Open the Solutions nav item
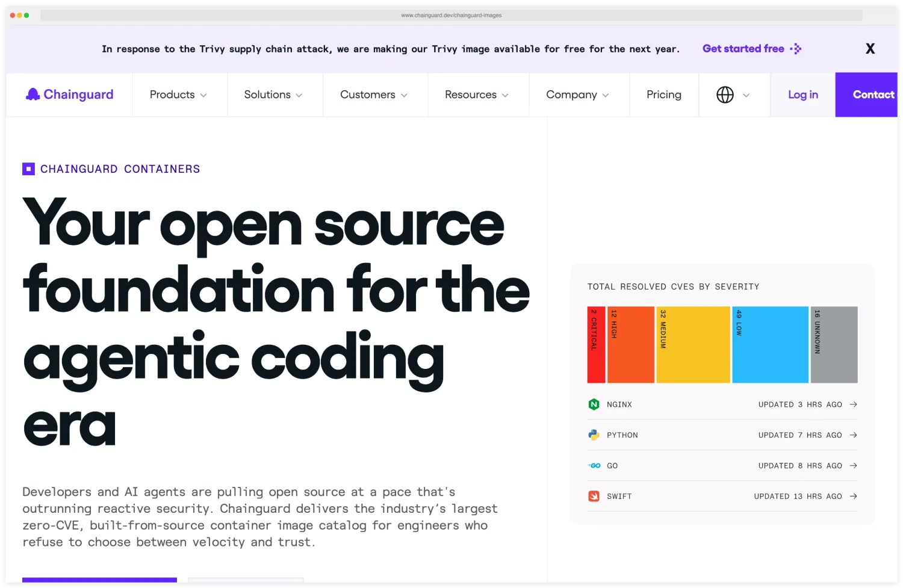 point(275,94)
